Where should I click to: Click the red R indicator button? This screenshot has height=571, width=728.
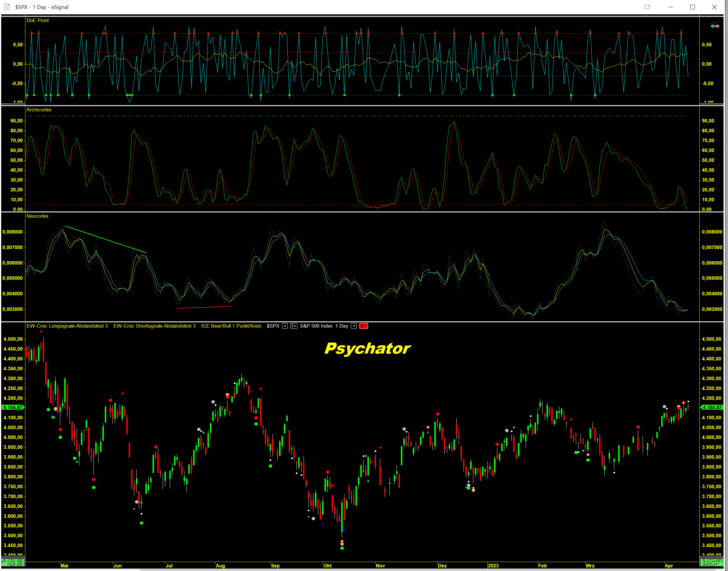pyautogui.click(x=364, y=326)
